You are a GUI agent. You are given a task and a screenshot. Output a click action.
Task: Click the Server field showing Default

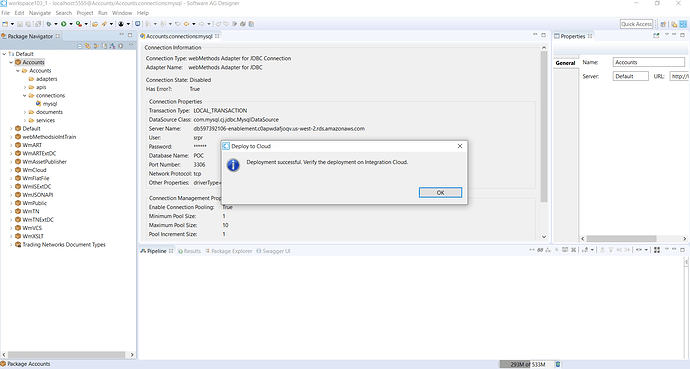click(631, 76)
